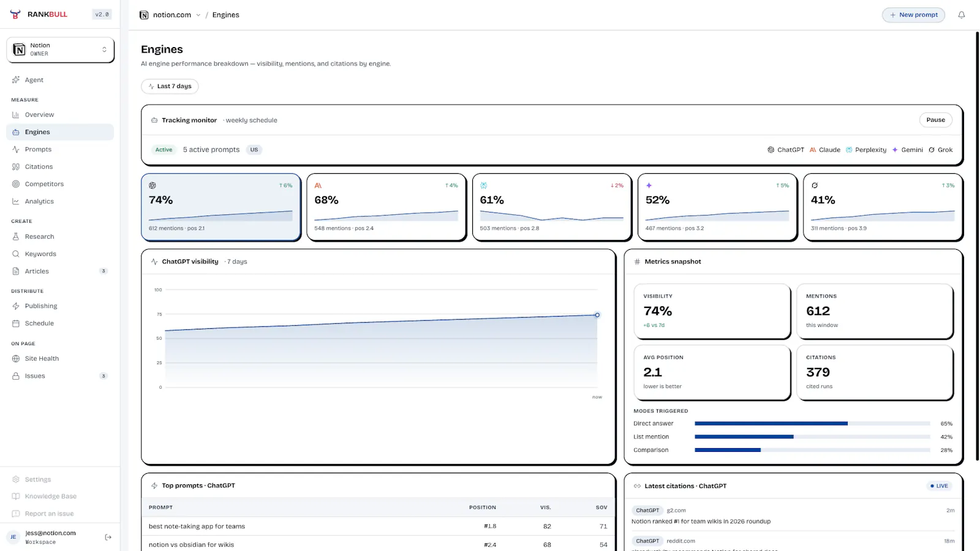Select the ChatGPT 74% engine card

[221, 207]
